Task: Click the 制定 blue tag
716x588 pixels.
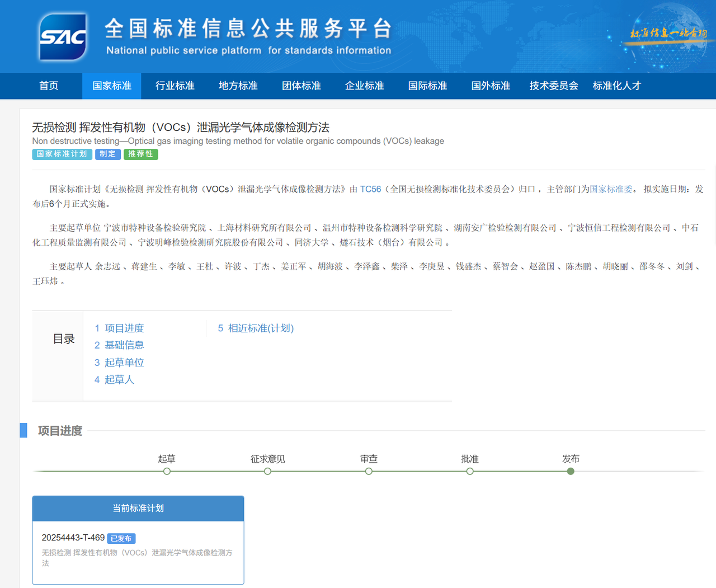Action: pos(108,154)
